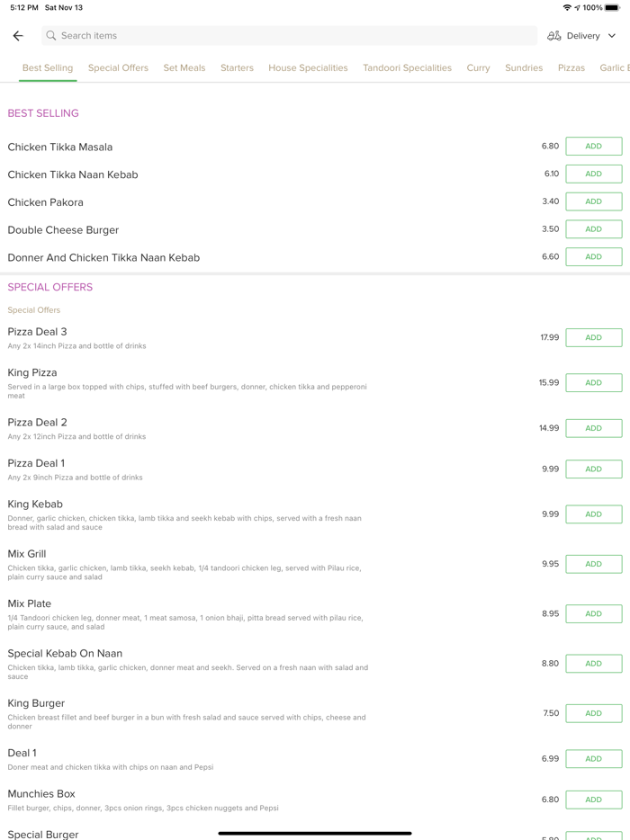
Task: Click the search magnifier icon
Action: 51,36
